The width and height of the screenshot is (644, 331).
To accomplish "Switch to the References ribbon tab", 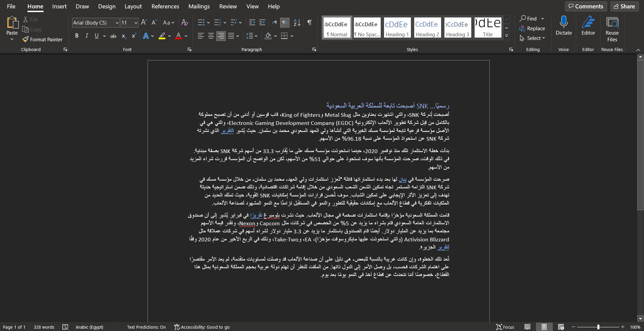I will [x=165, y=6].
